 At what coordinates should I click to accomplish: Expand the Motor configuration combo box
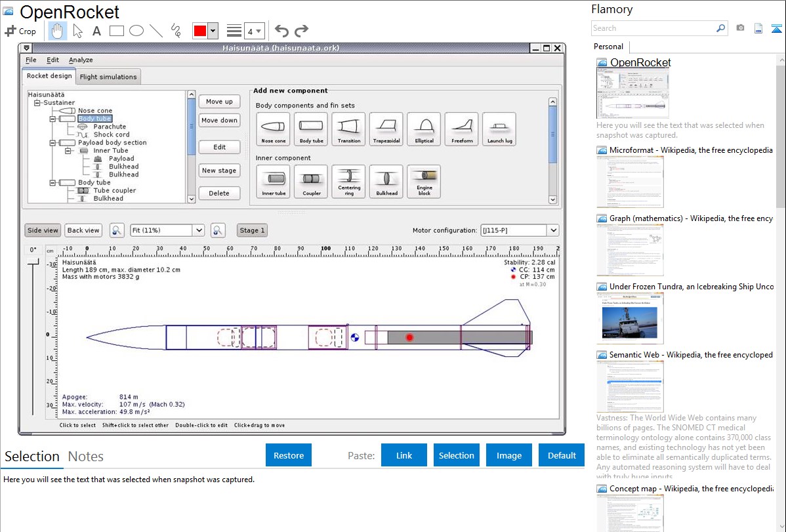pyautogui.click(x=552, y=230)
